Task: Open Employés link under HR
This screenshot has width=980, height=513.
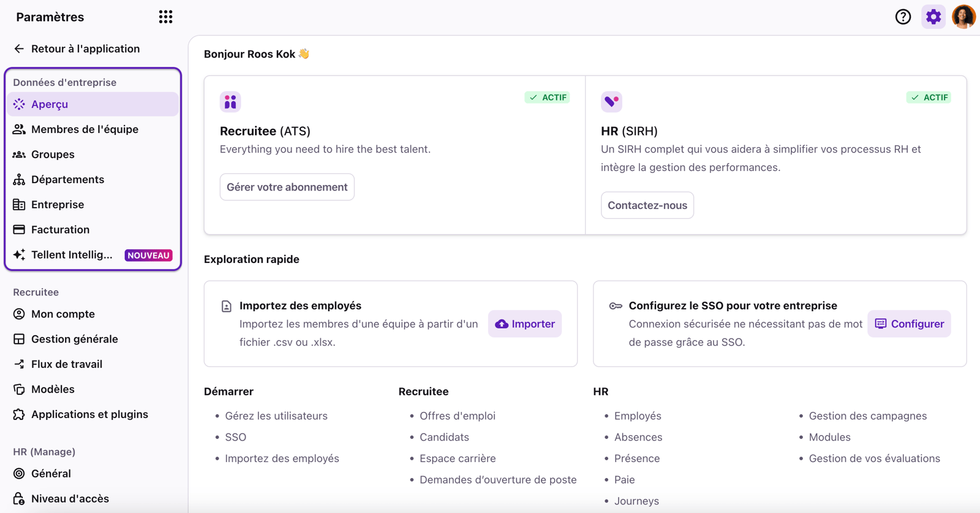Action: (x=638, y=416)
